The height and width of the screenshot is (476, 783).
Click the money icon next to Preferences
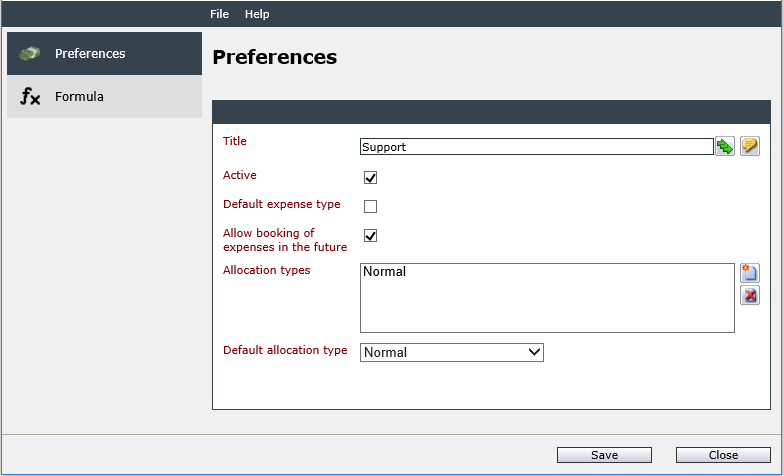[x=30, y=53]
